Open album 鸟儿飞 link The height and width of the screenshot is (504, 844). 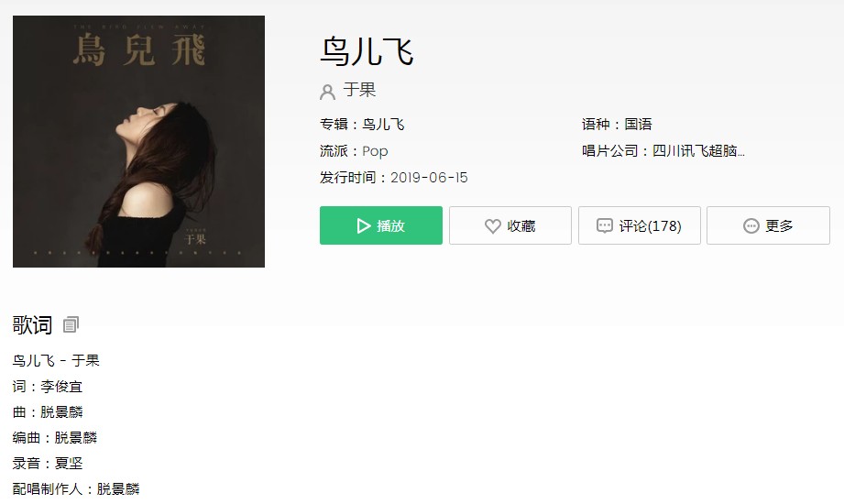tap(383, 125)
